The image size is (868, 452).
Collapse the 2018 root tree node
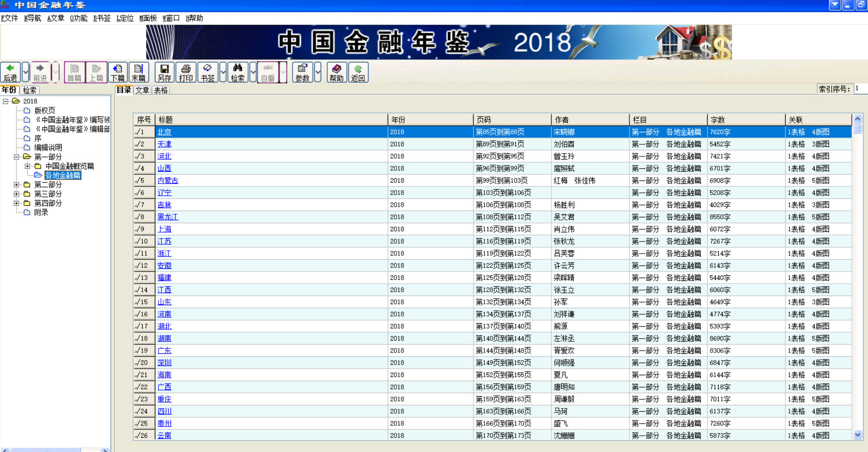(6, 101)
